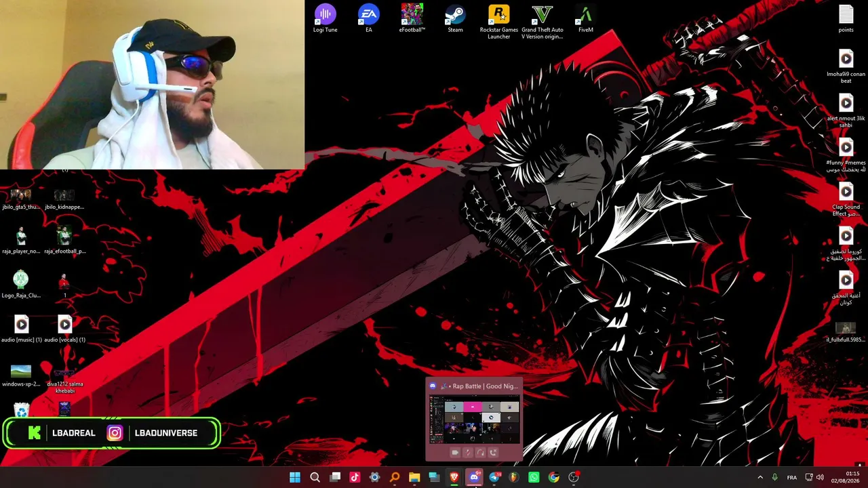Viewport: 868px width, 488px height.
Task: Select the 'audio [vocals] (1)' file
Action: click(64, 330)
